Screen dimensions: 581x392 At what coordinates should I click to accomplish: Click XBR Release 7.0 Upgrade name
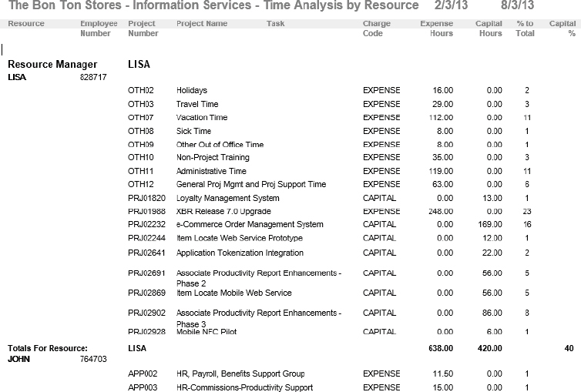223,211
